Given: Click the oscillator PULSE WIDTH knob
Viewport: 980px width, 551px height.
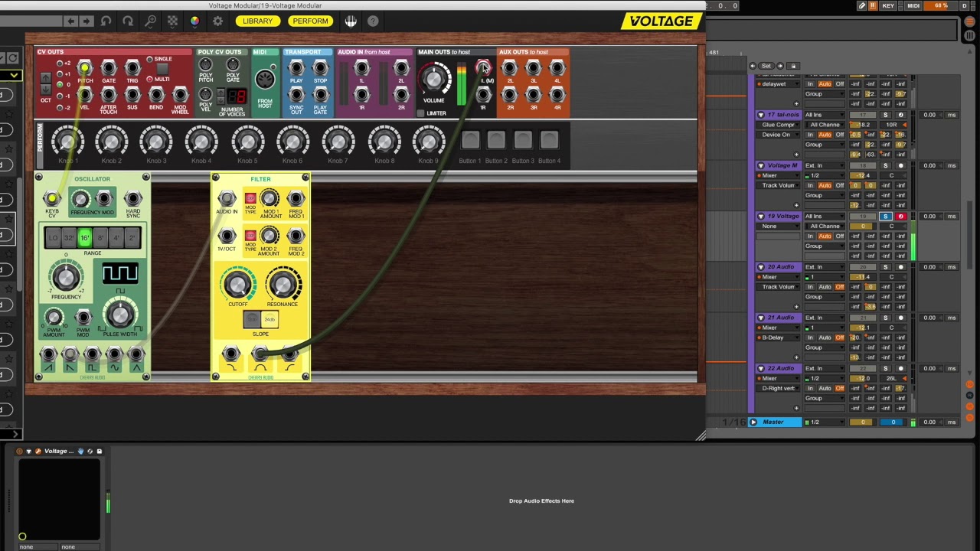Looking at the screenshot, I should click(x=119, y=315).
